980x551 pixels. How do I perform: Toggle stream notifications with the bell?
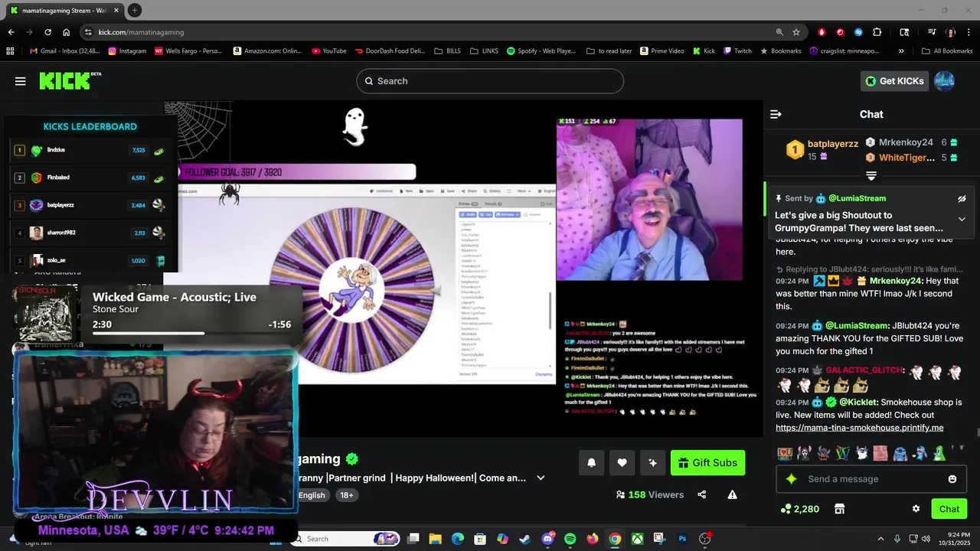591,462
